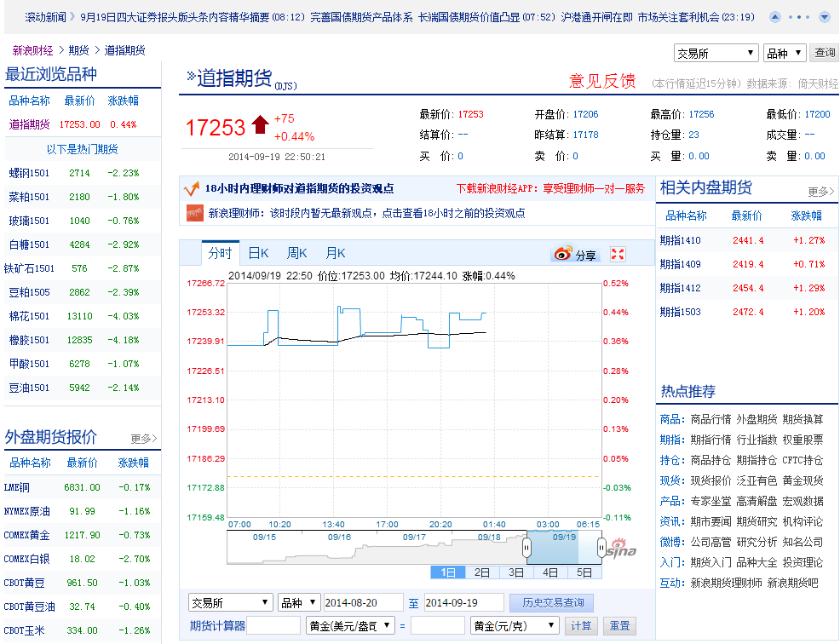The height and width of the screenshot is (644, 840).
Task: Open the top-right 交易所 dropdown
Action: 716,53
